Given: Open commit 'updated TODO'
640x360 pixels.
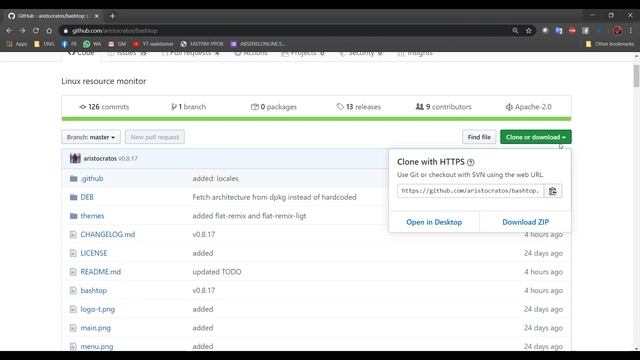Looking at the screenshot, I should (x=217, y=272).
